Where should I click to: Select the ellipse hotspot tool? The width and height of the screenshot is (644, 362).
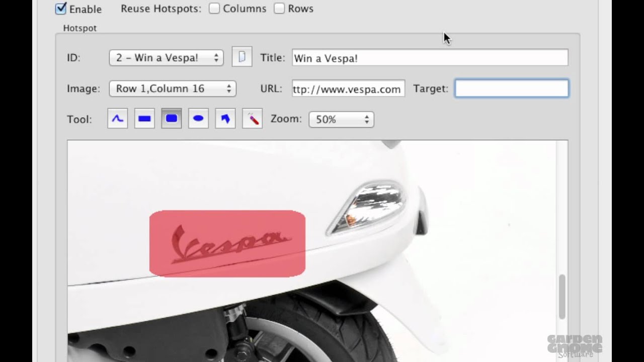(x=198, y=119)
